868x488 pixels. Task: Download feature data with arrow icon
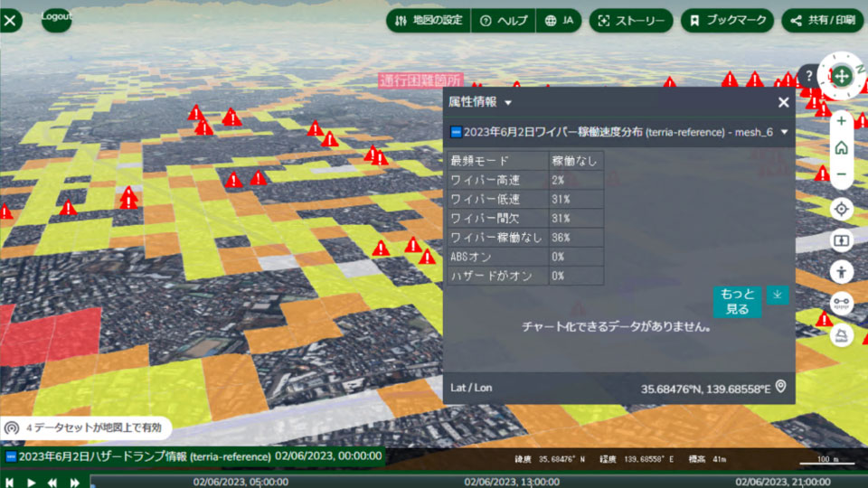[778, 295]
